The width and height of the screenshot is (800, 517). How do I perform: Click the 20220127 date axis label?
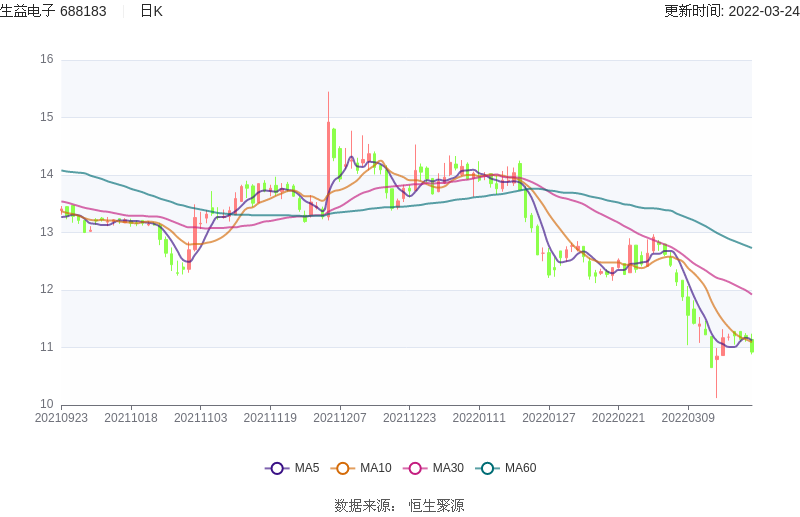click(x=549, y=418)
